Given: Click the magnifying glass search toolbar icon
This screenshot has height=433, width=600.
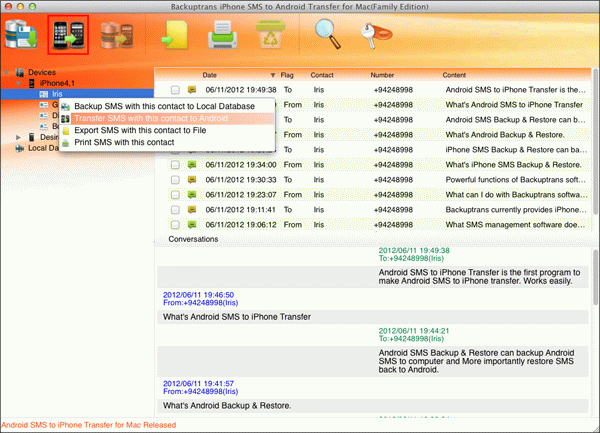Looking at the screenshot, I should click(328, 34).
